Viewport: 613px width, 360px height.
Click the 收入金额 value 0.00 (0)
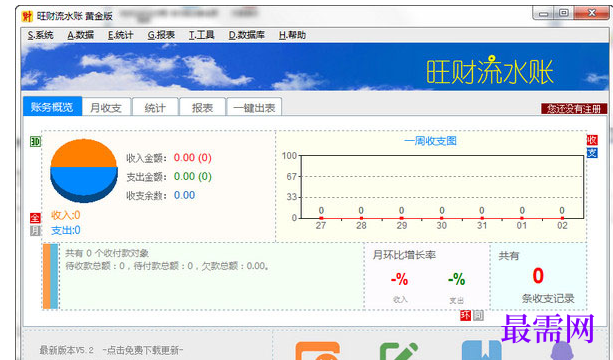[x=193, y=158]
